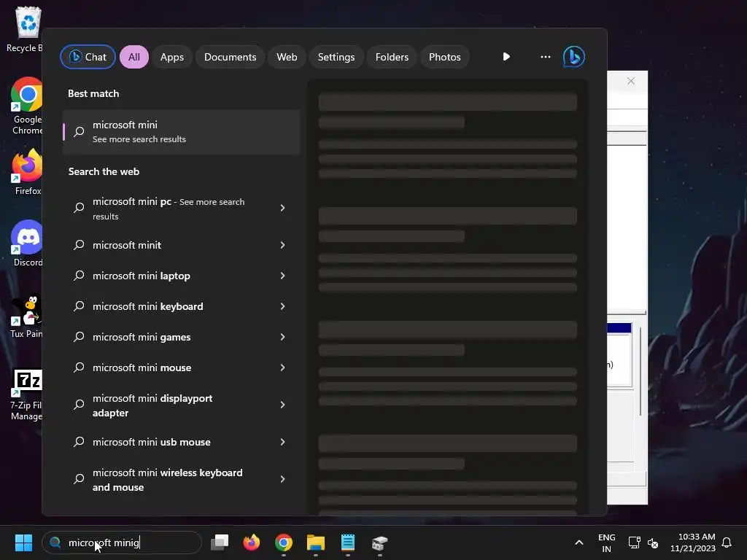
Task: Expand the chevron for 'microsoft mini laptop'
Action: tap(282, 276)
